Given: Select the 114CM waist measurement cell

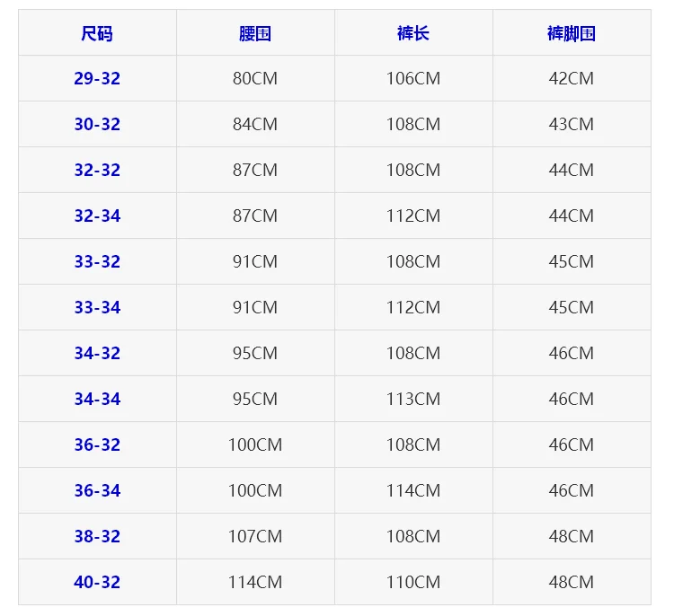Looking at the screenshot, I should 255,582.
